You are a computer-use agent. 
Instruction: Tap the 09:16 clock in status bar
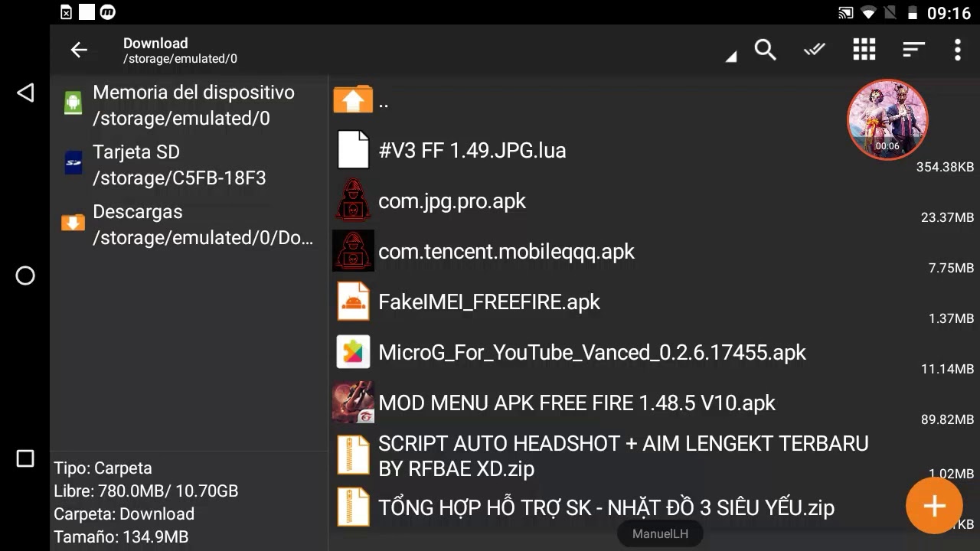click(949, 13)
